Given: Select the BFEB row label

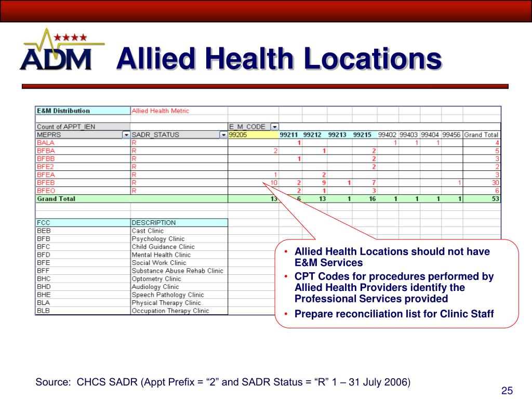Looking at the screenshot, I should [83, 182].
